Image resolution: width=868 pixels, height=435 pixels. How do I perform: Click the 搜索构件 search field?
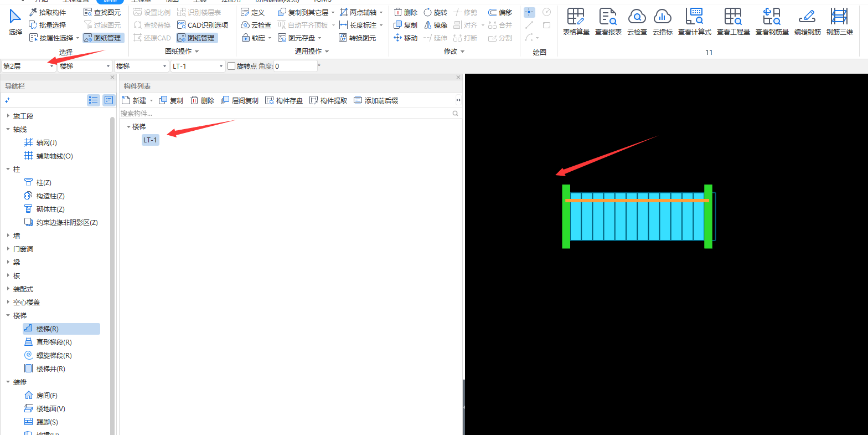[x=290, y=113]
